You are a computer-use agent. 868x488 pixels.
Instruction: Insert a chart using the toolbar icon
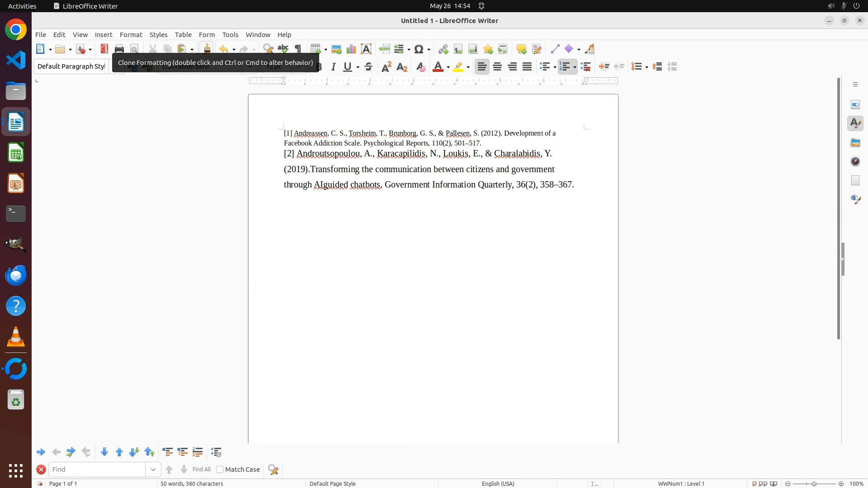(351, 49)
